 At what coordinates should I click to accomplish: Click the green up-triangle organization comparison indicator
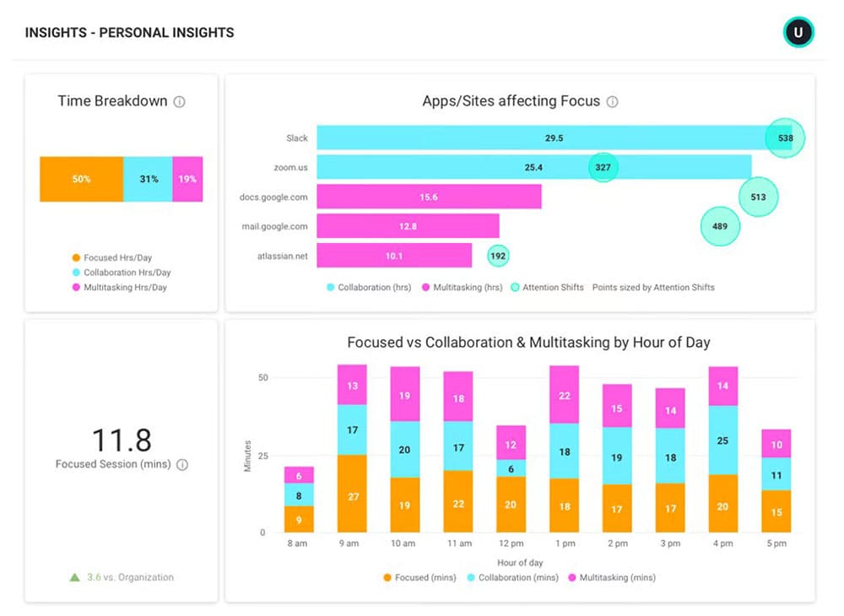(x=74, y=577)
